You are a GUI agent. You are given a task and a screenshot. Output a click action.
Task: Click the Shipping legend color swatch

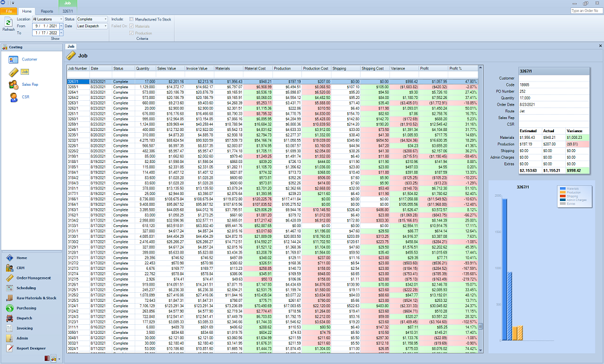(x=563, y=196)
